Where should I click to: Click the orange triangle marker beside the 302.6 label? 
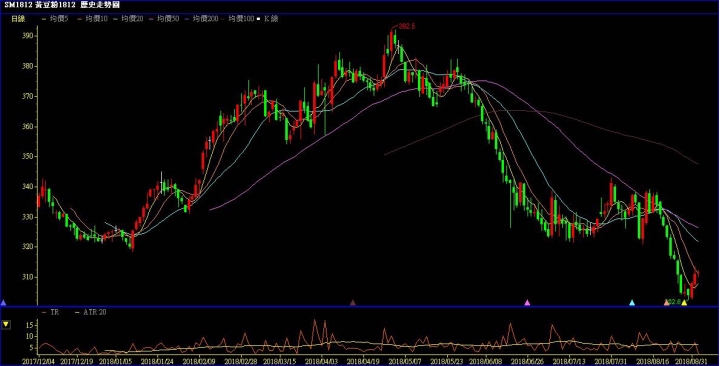(666, 303)
